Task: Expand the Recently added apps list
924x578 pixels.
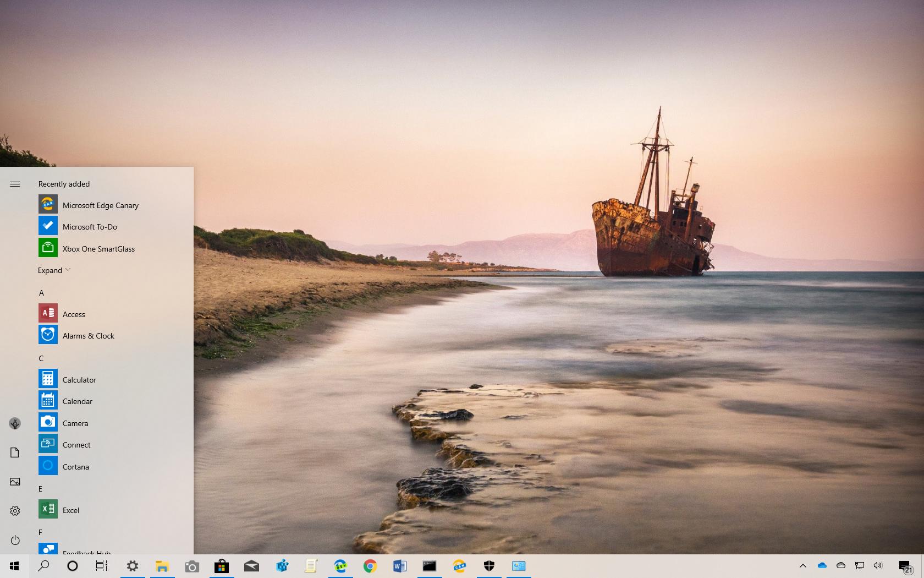Action: tap(53, 270)
